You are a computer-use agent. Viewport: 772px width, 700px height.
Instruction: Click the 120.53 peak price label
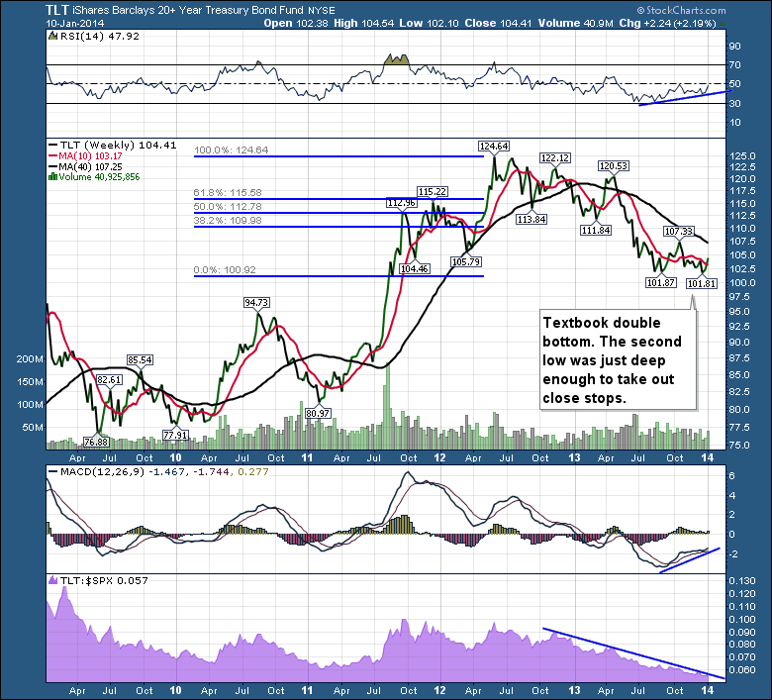tap(613, 166)
